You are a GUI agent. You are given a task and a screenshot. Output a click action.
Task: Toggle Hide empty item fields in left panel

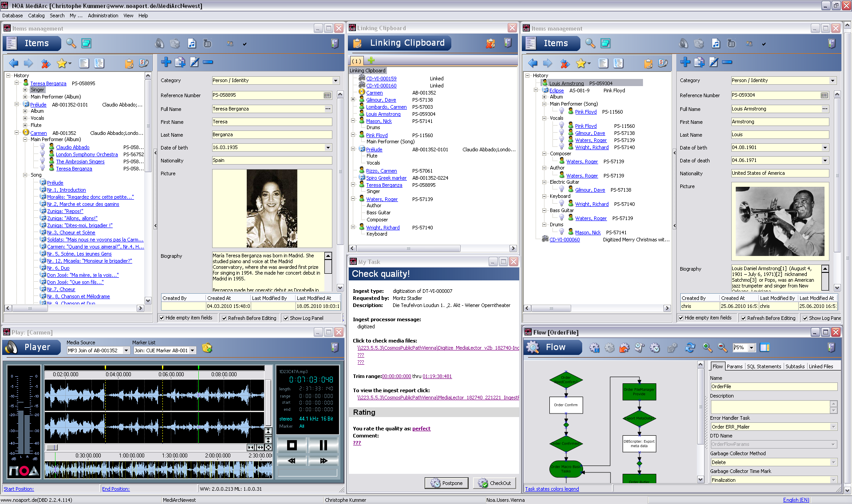point(162,318)
